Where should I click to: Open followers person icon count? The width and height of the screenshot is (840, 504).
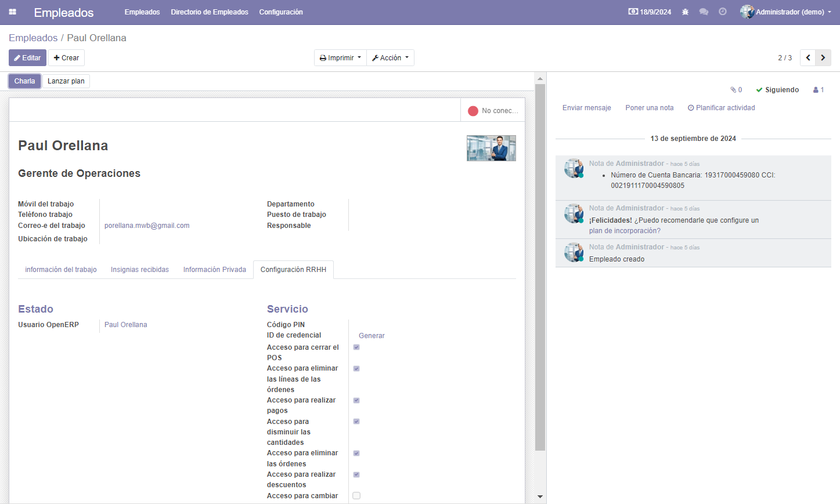819,90
